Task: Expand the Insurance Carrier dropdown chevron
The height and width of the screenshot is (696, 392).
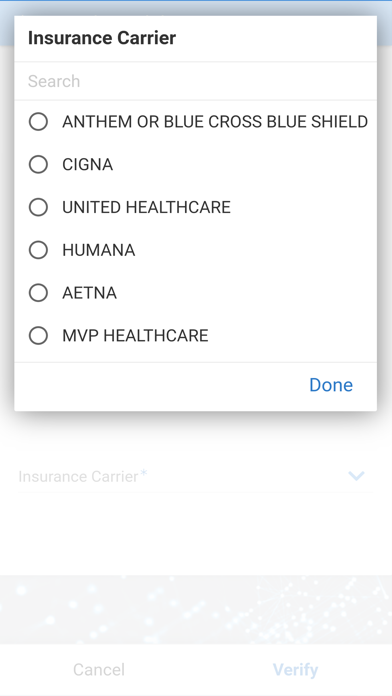Action: pyautogui.click(x=356, y=476)
